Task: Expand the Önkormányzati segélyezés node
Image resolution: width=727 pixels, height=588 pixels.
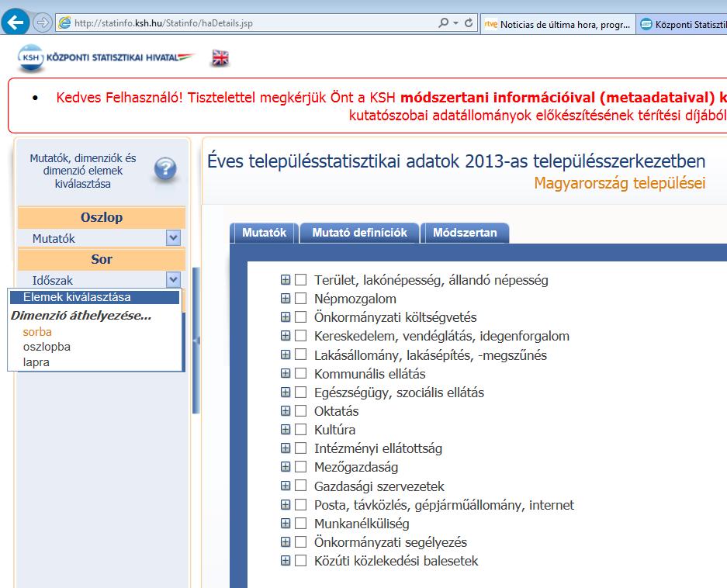Action: pos(286,542)
